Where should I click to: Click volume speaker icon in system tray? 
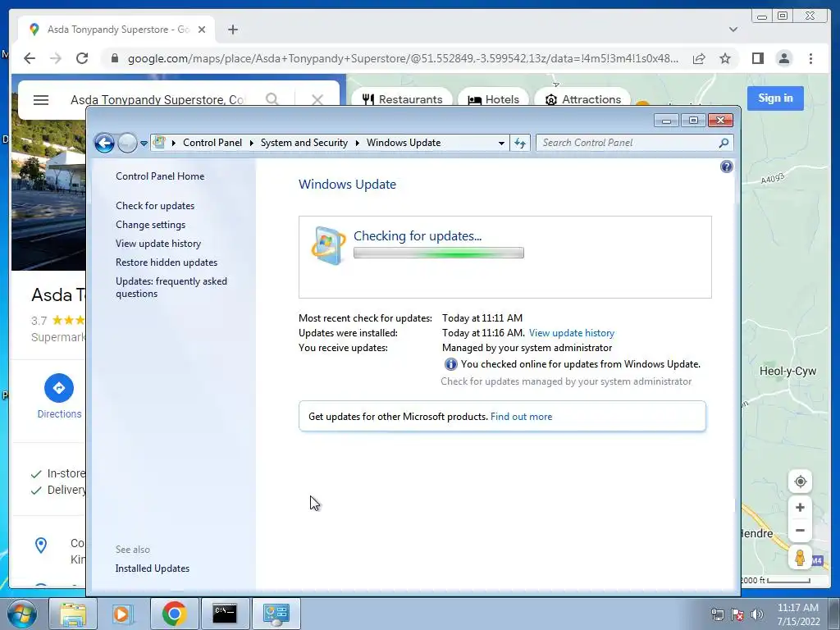coord(757,614)
